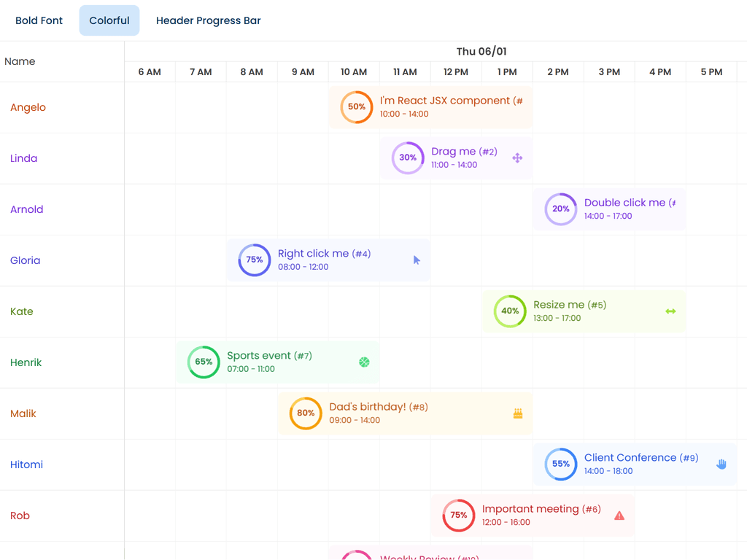Select the Thu 06/01 date header
Image resolution: width=747 pixels, height=560 pixels.
(x=481, y=51)
